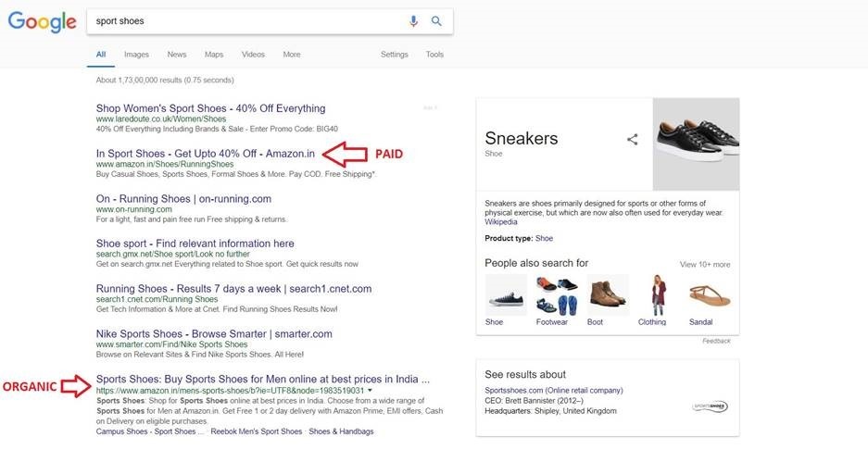The height and width of the screenshot is (450, 868).
Task: Select the Clothing related search thumbnail
Action: click(659, 295)
